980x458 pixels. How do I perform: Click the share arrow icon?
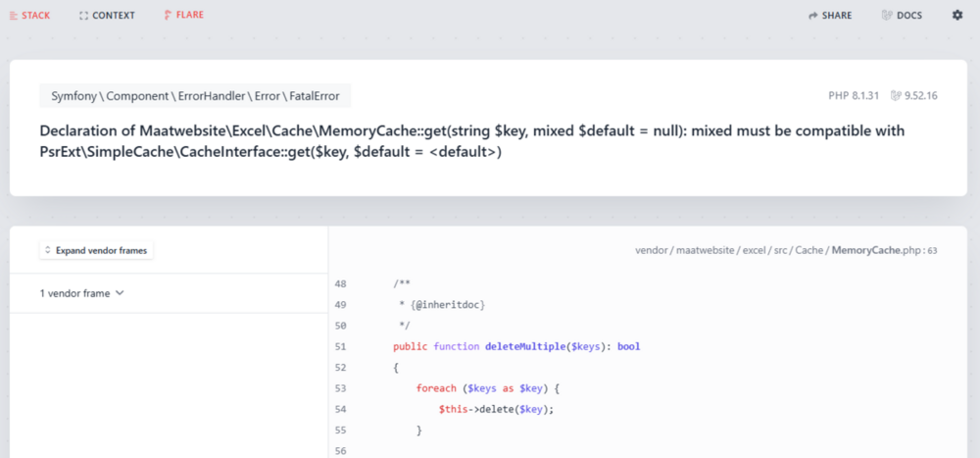click(813, 15)
